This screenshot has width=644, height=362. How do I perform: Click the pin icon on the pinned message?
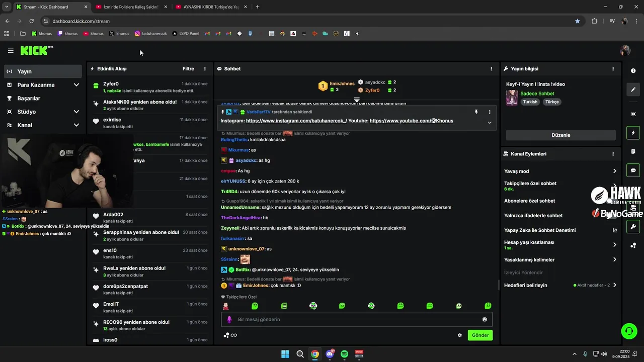point(476,112)
